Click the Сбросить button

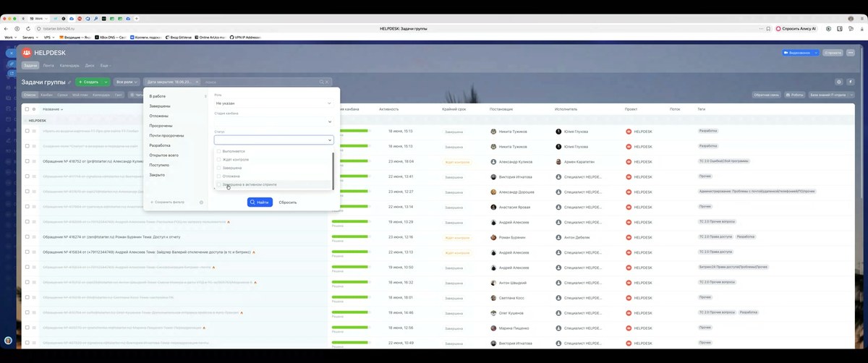(x=288, y=202)
